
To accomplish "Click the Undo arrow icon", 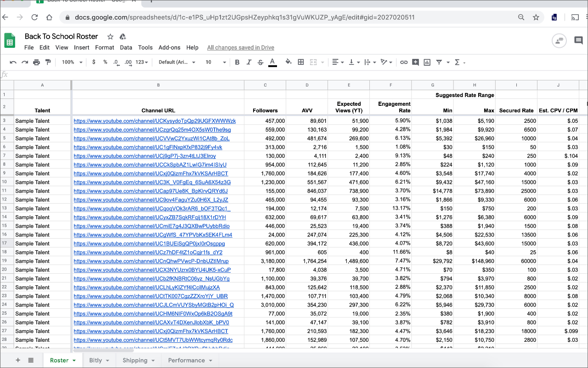I will coord(13,62).
